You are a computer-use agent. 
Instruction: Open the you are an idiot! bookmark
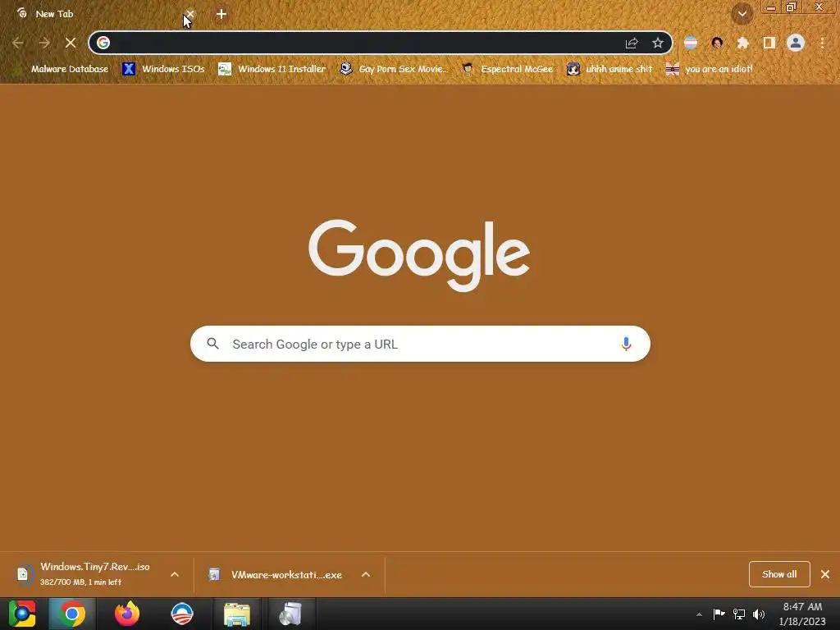710,69
